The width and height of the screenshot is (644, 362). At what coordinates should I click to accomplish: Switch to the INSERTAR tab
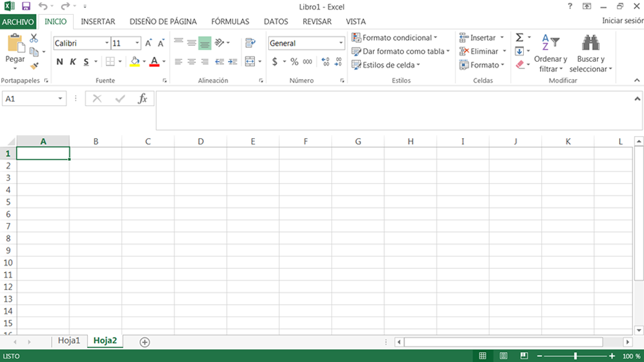pos(98,21)
